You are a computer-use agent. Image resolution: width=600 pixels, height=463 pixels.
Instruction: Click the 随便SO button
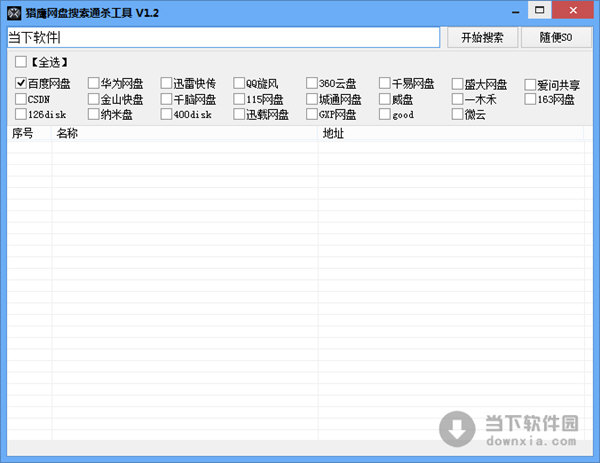pyautogui.click(x=556, y=37)
